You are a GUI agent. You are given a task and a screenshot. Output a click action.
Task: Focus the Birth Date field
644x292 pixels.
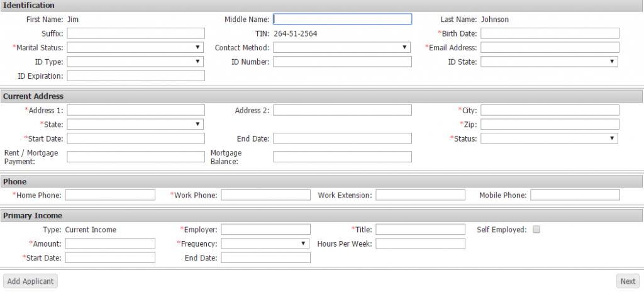(550, 33)
